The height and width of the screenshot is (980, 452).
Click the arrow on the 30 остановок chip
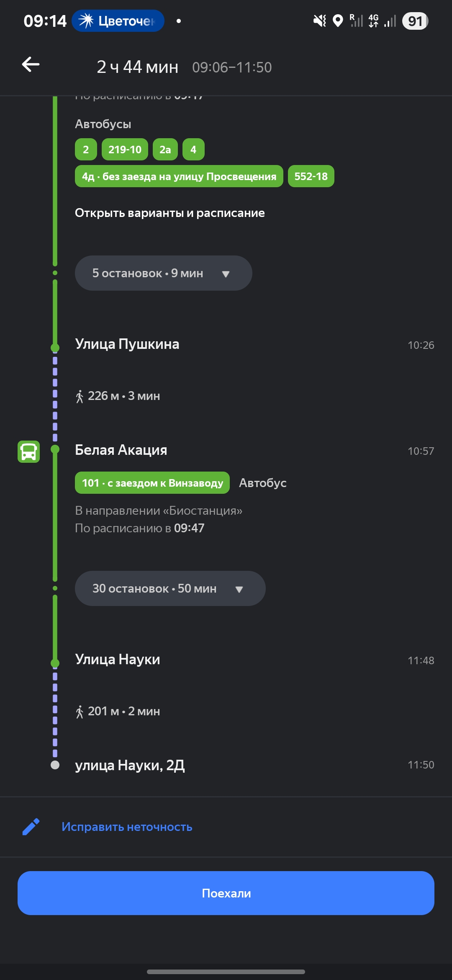pyautogui.click(x=239, y=589)
